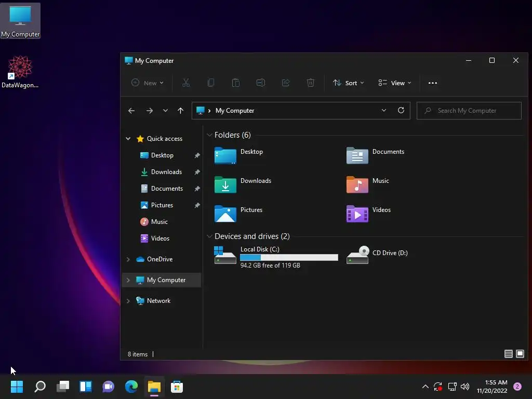Collapse the Devices and drives group
The width and height of the screenshot is (532, 399).
209,236
